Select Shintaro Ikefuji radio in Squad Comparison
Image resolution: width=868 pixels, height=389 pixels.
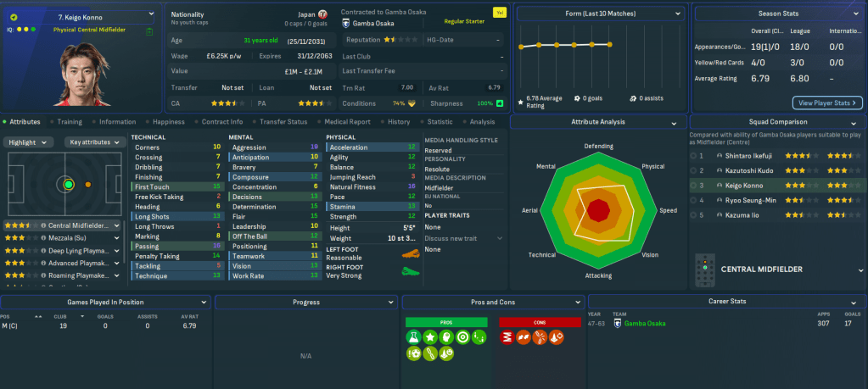pyautogui.click(x=694, y=156)
